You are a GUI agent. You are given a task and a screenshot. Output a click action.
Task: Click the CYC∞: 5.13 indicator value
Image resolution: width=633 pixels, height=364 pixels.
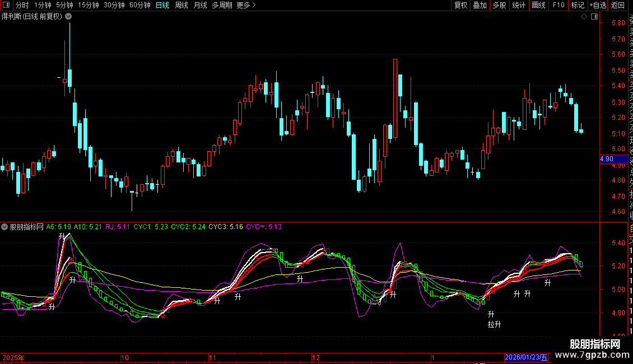pos(264,227)
